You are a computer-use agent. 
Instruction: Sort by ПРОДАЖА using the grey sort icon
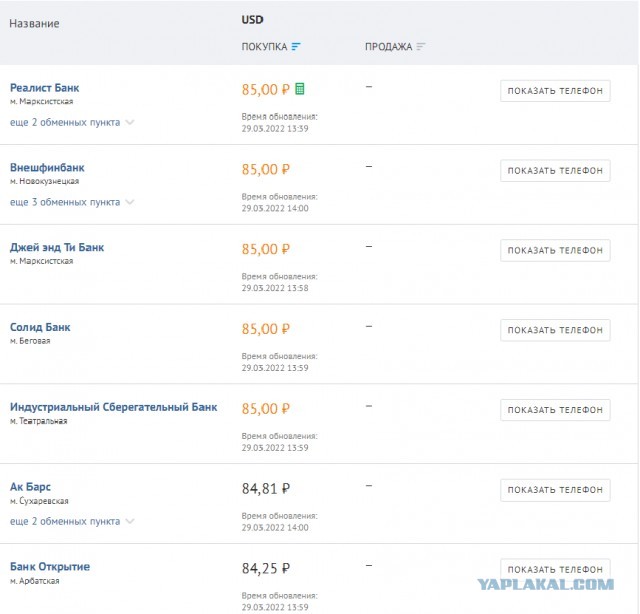tap(421, 47)
